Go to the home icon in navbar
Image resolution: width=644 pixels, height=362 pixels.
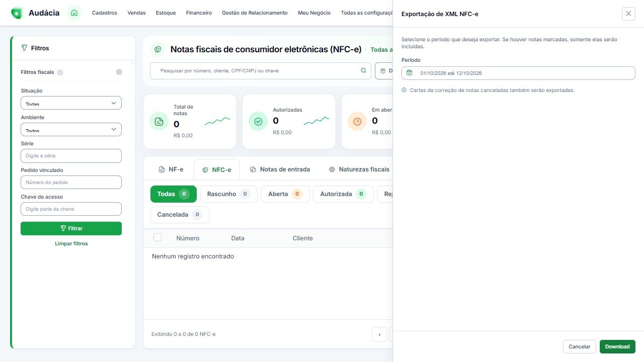point(74,13)
